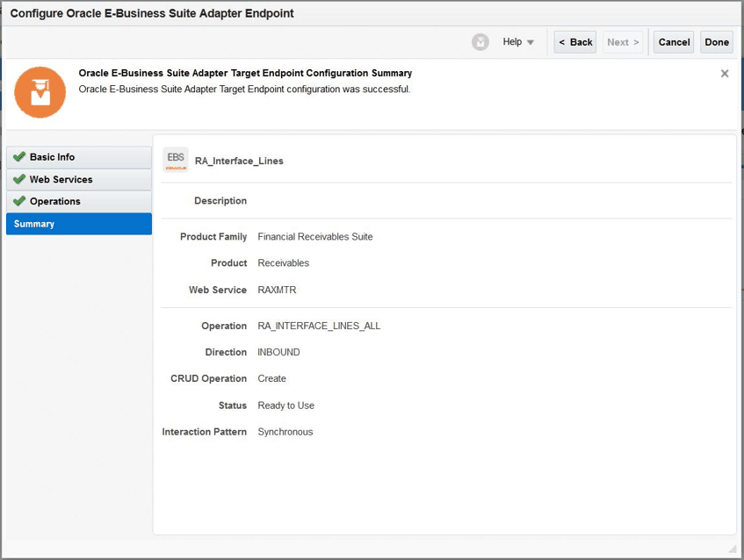Screen dimensions: 744x560
Task: Select the Summary step
Action: (x=34, y=224)
